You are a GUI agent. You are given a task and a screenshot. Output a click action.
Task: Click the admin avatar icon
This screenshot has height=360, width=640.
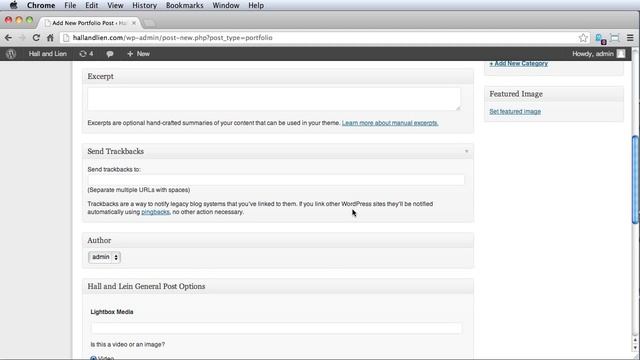pyautogui.click(x=621, y=54)
